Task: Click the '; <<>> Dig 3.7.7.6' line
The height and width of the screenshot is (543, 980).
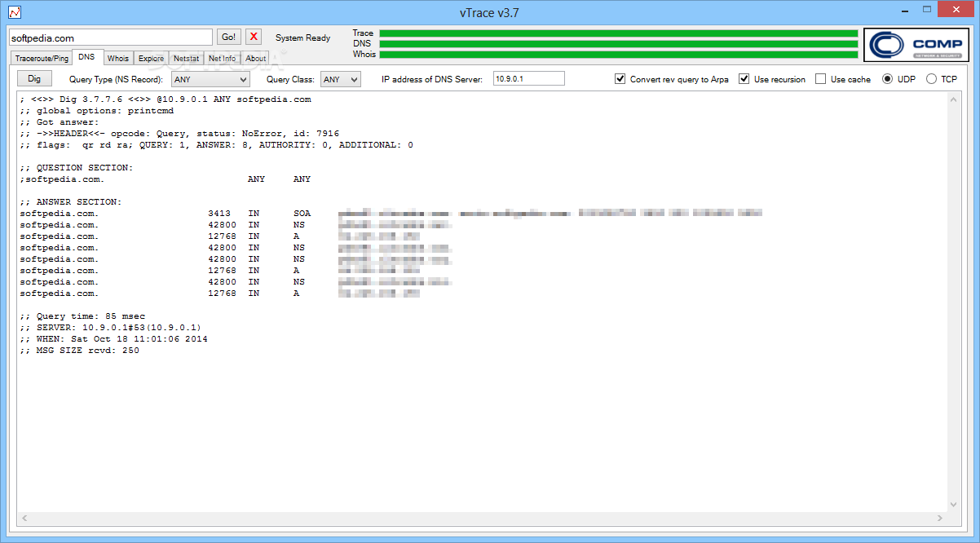Action: coord(166,99)
